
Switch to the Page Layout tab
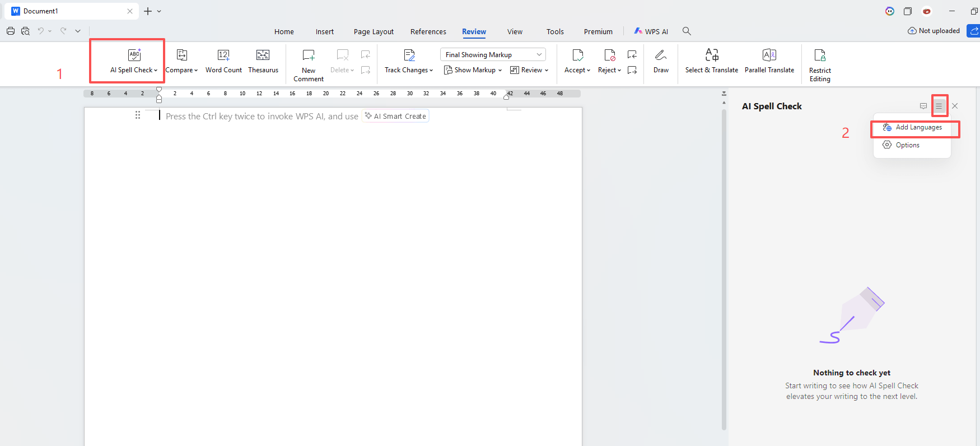374,32
